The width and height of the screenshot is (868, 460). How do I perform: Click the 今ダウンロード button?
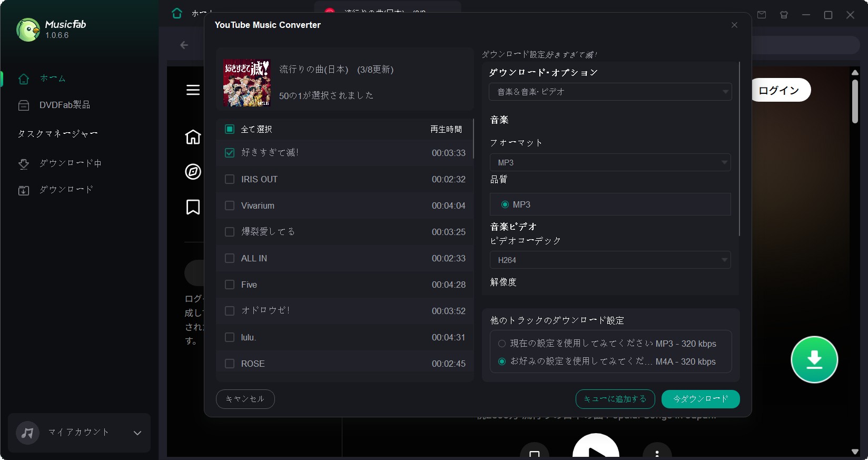click(x=701, y=399)
